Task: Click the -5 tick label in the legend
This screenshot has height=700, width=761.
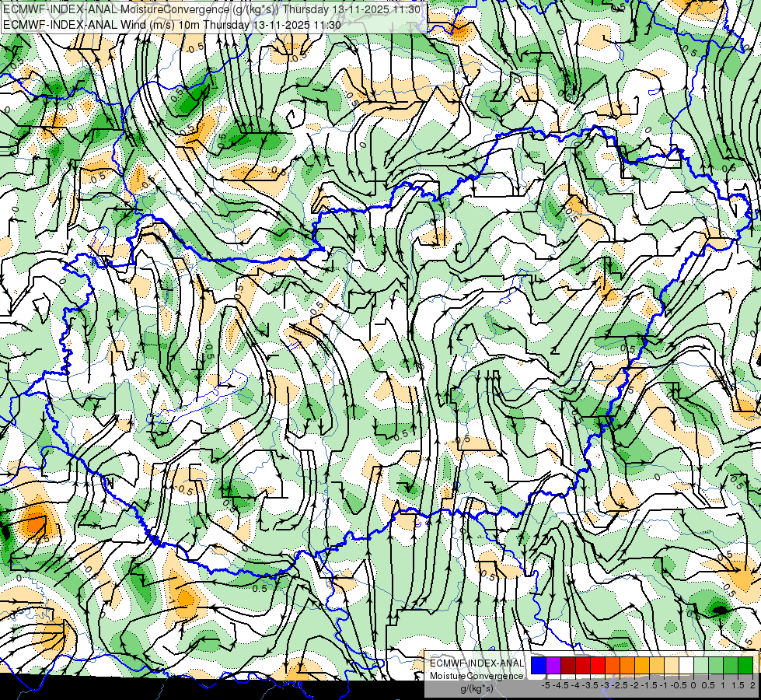Action: coord(546,685)
